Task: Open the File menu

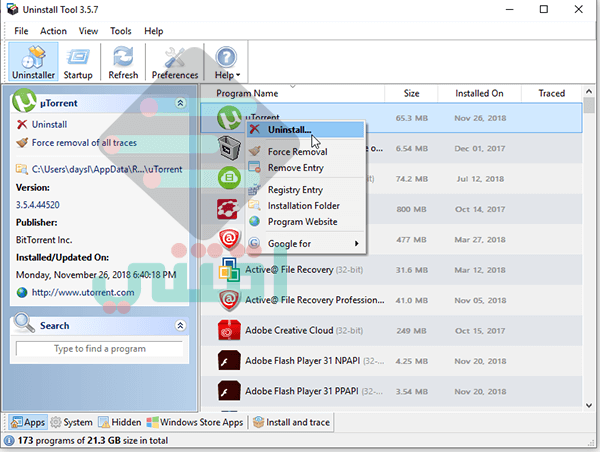Action: (x=21, y=31)
